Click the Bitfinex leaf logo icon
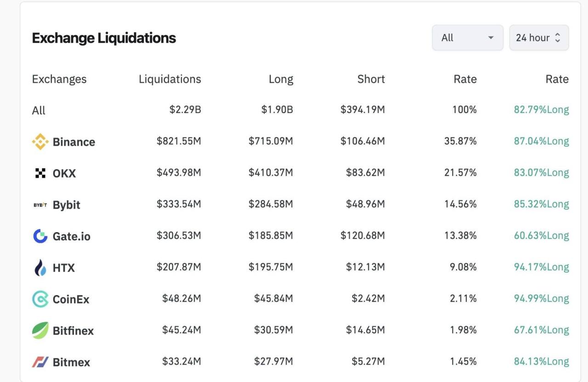This screenshot has width=588, height=382. tap(40, 331)
